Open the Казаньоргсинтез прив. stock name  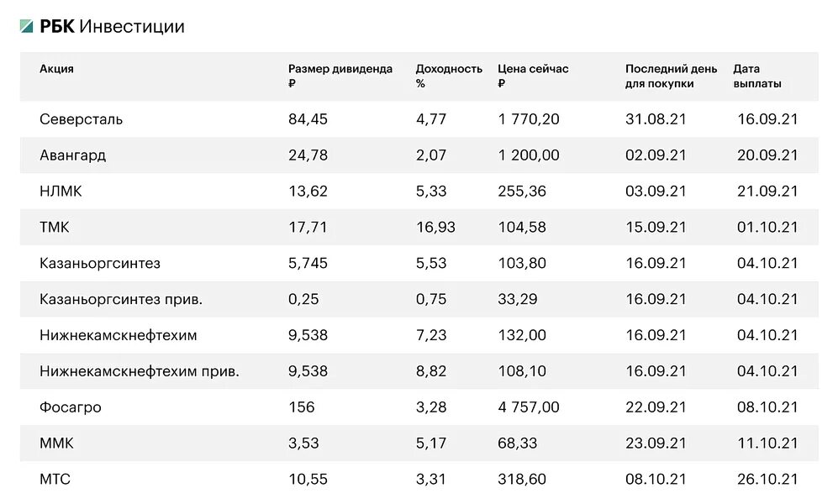[x=121, y=300]
